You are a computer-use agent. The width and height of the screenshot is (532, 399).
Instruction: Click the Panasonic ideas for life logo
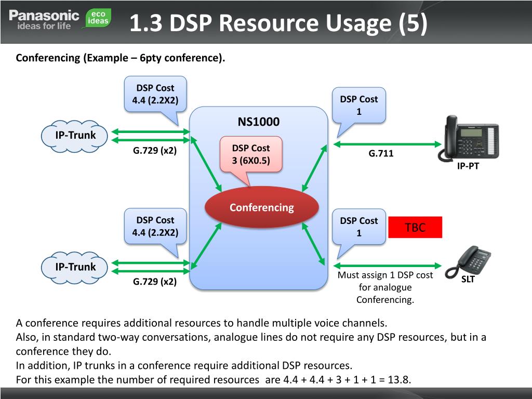point(44,20)
